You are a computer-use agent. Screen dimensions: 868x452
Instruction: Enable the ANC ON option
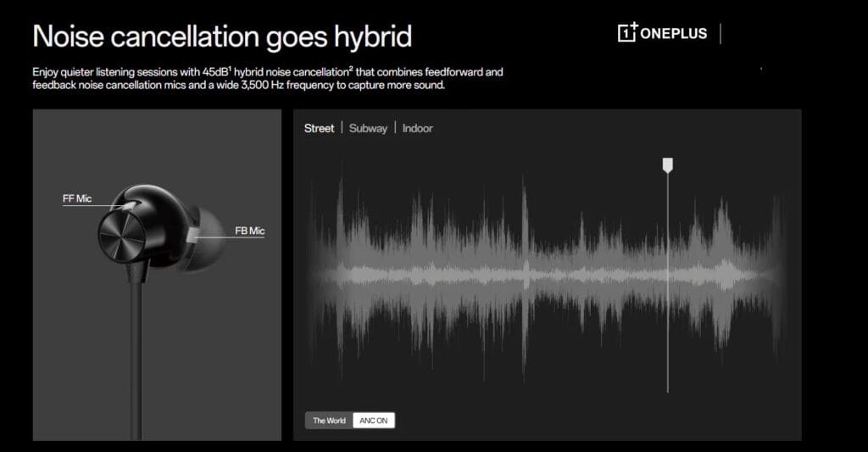[373, 421]
